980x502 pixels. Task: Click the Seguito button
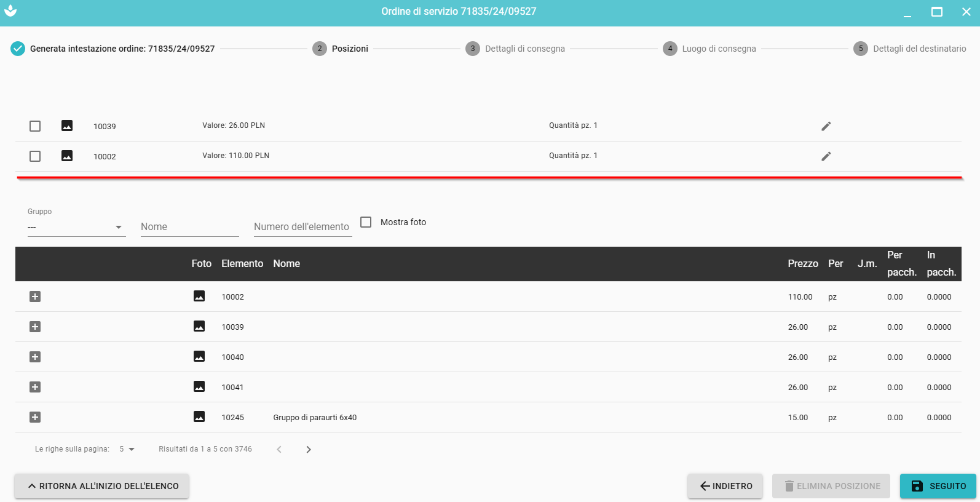[x=938, y=486]
